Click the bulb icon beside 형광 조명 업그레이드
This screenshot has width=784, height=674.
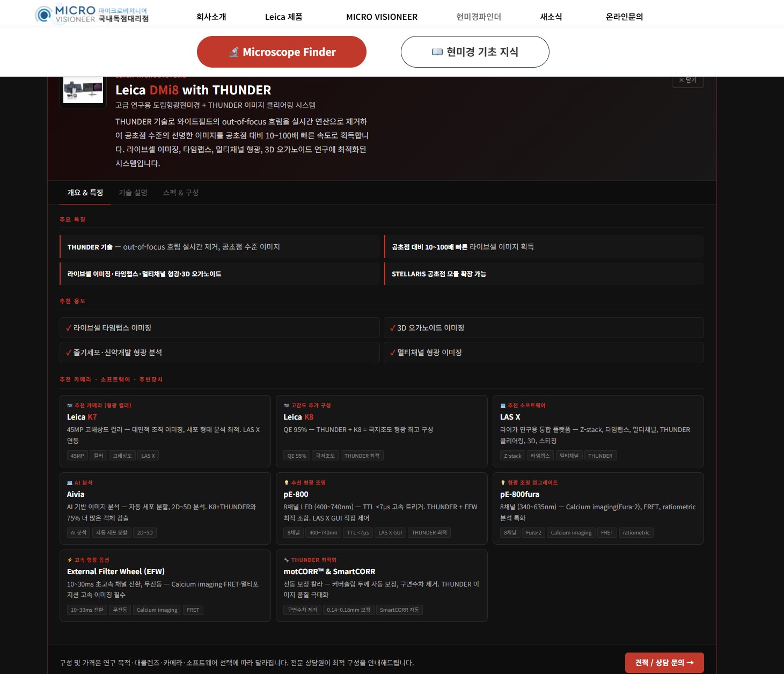click(503, 482)
